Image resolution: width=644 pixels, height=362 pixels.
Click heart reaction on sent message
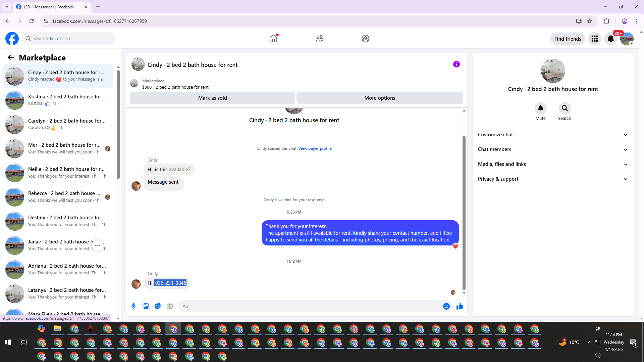(x=455, y=246)
